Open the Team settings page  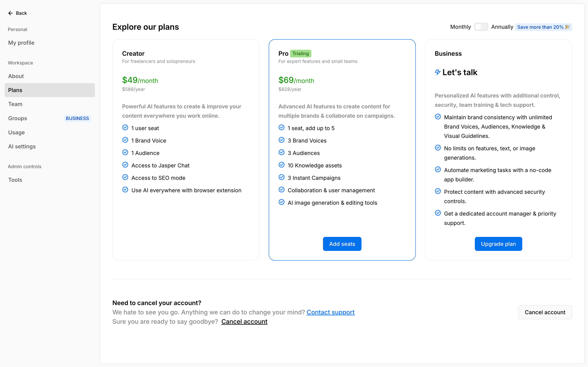15,104
